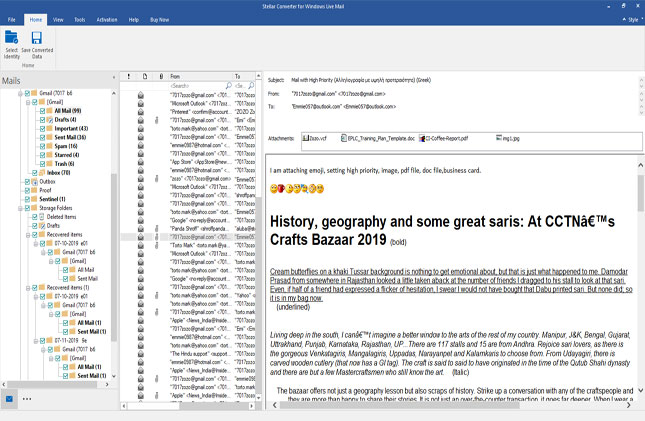Click the Drafts folder icon under Storage Folders
This screenshot has height=421, width=645.
coord(42,226)
